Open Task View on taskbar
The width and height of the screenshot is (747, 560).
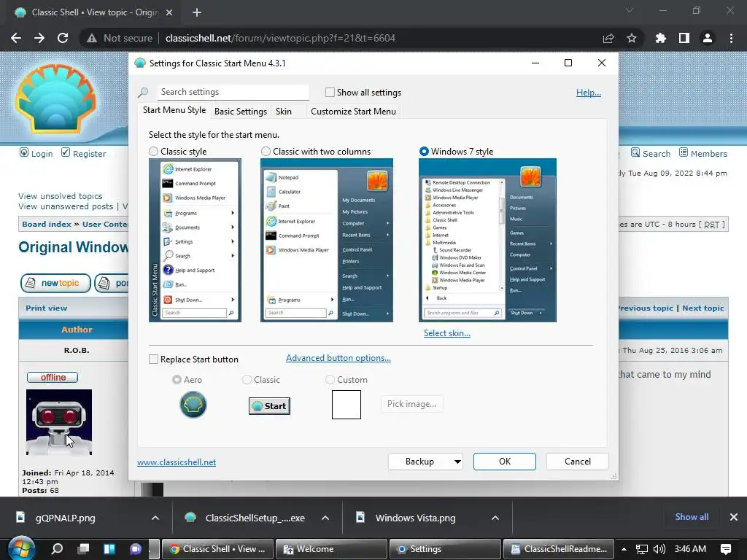click(84, 549)
